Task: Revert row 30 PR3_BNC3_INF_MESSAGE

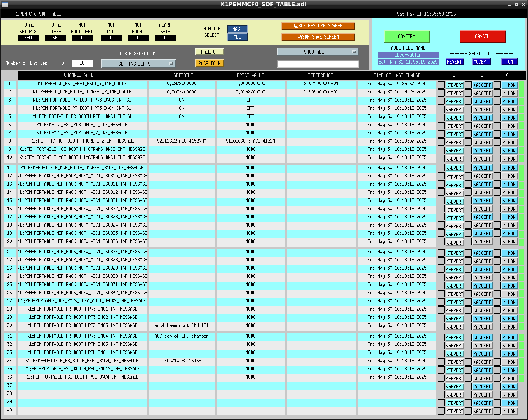Action: point(455,327)
